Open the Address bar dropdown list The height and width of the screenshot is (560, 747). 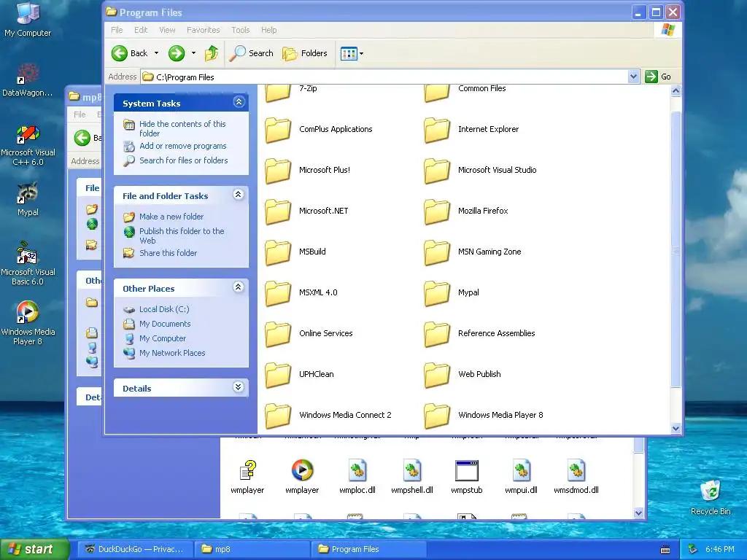pyautogui.click(x=633, y=77)
